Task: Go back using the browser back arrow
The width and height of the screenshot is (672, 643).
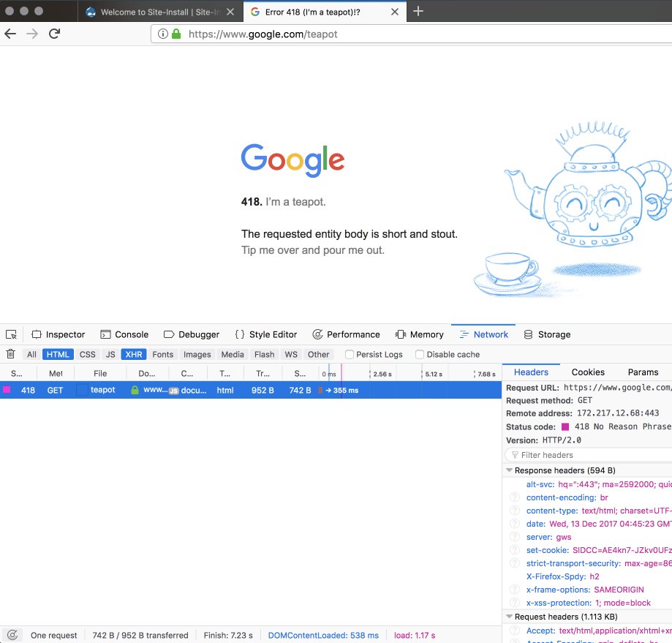Action: click(10, 34)
